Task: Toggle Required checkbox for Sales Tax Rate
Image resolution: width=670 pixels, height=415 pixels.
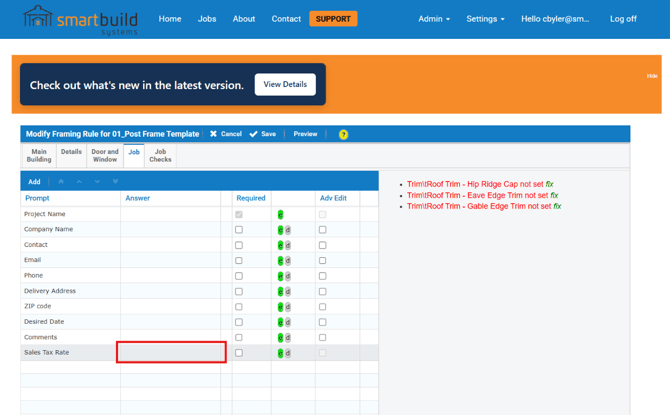Action: 239,353
